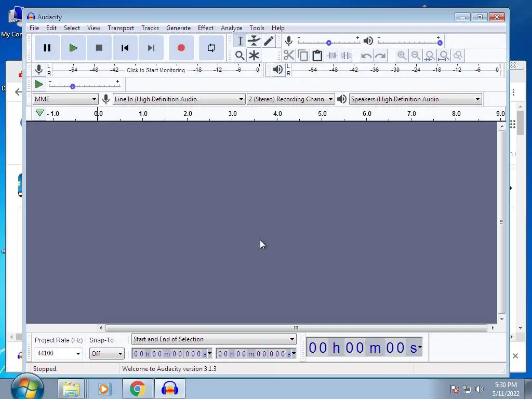
Task: Open selection end time format arrow
Action: (294, 353)
